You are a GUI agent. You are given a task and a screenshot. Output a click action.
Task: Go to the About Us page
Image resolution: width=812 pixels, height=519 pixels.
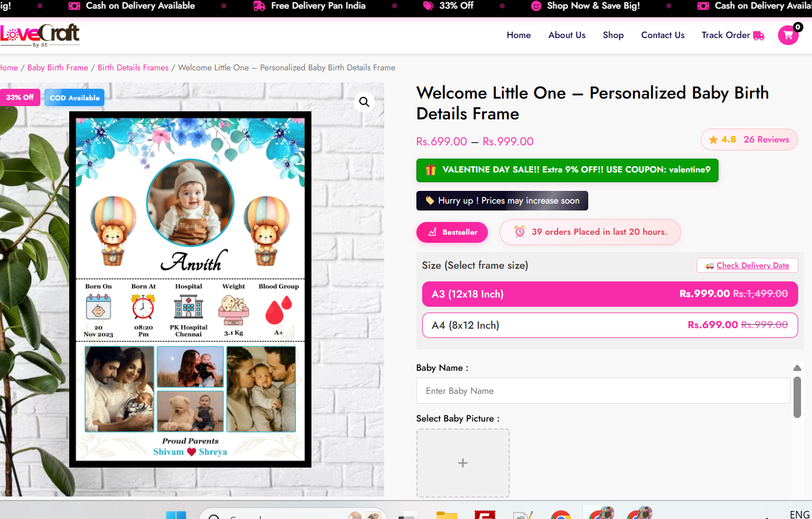[566, 35]
